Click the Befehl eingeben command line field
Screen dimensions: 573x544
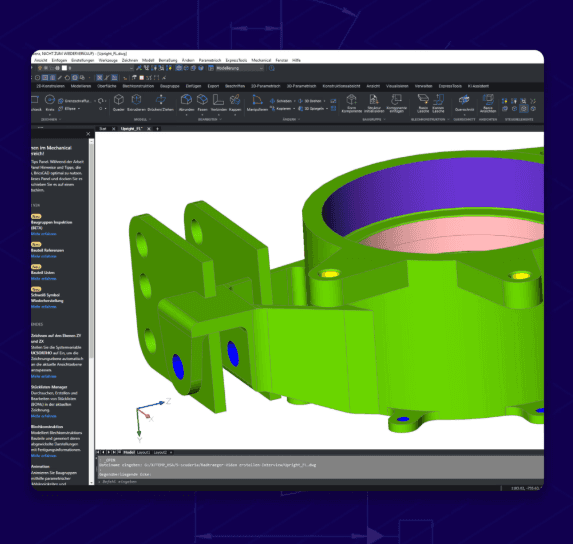[x=320, y=482]
